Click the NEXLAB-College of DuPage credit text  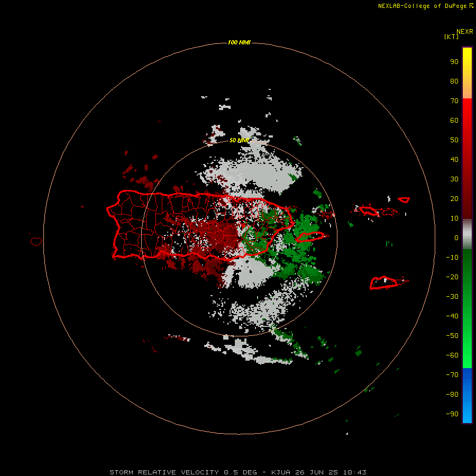click(x=425, y=6)
